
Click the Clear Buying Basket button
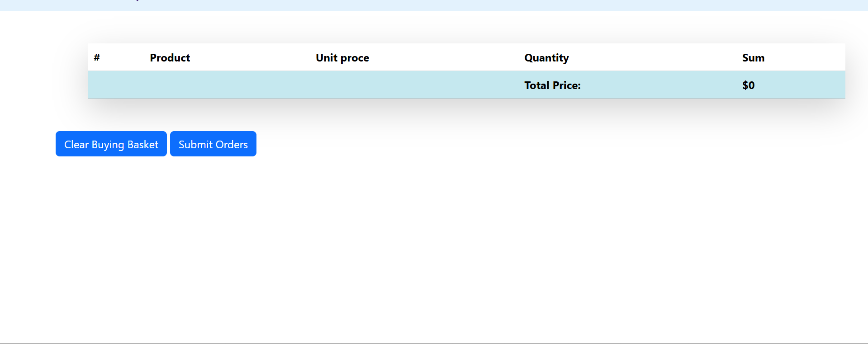[x=111, y=144]
